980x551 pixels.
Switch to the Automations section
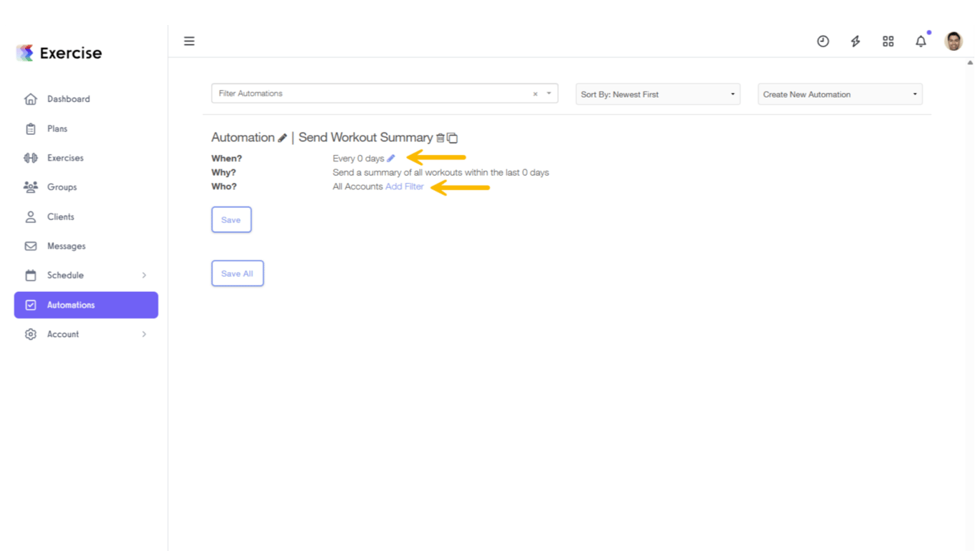click(72, 304)
